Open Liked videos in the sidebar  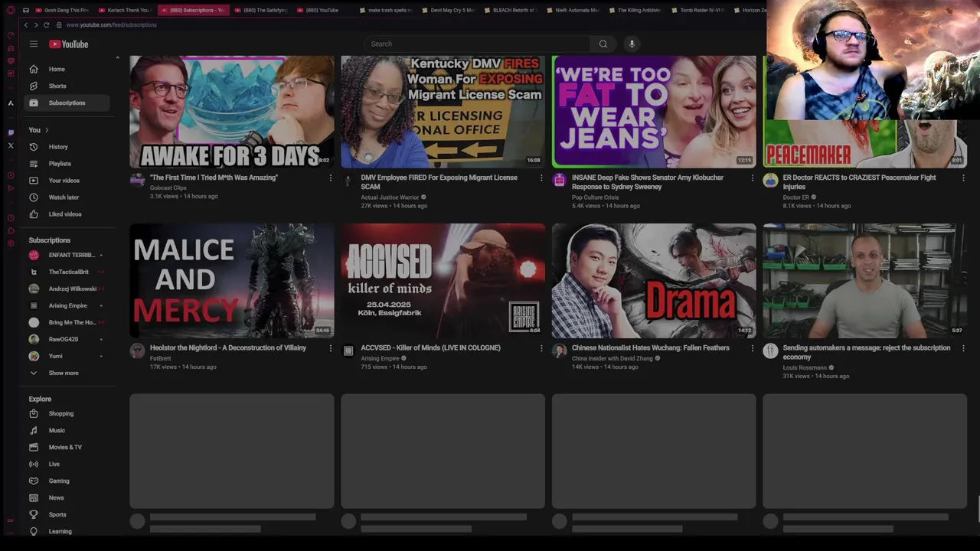pyautogui.click(x=67, y=214)
